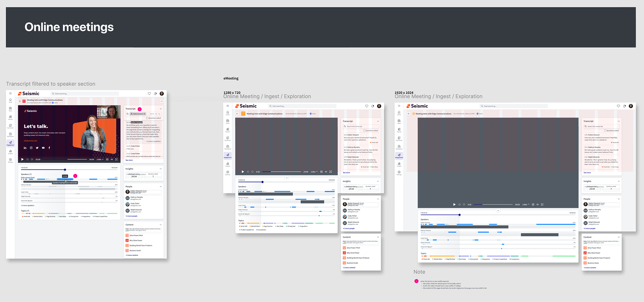Open Settings in left mockup sidebar
The image size is (644, 302).
10,160
